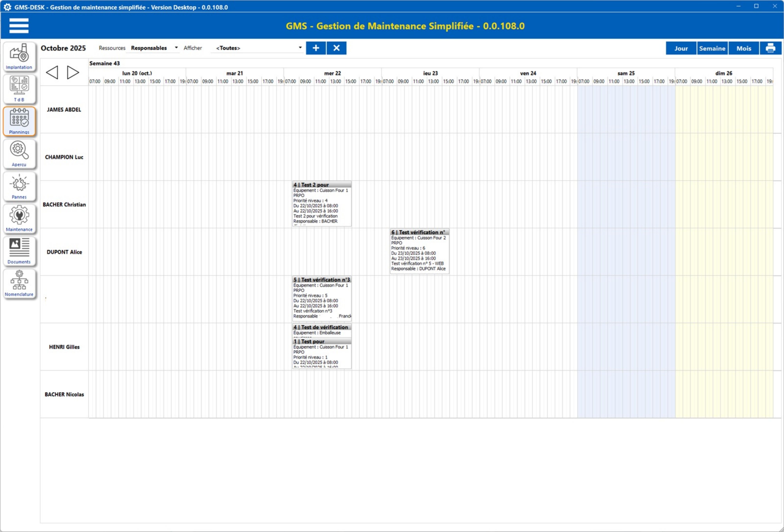The image size is (784, 532).
Task: Open the Aperçu search icon
Action: coord(19,154)
